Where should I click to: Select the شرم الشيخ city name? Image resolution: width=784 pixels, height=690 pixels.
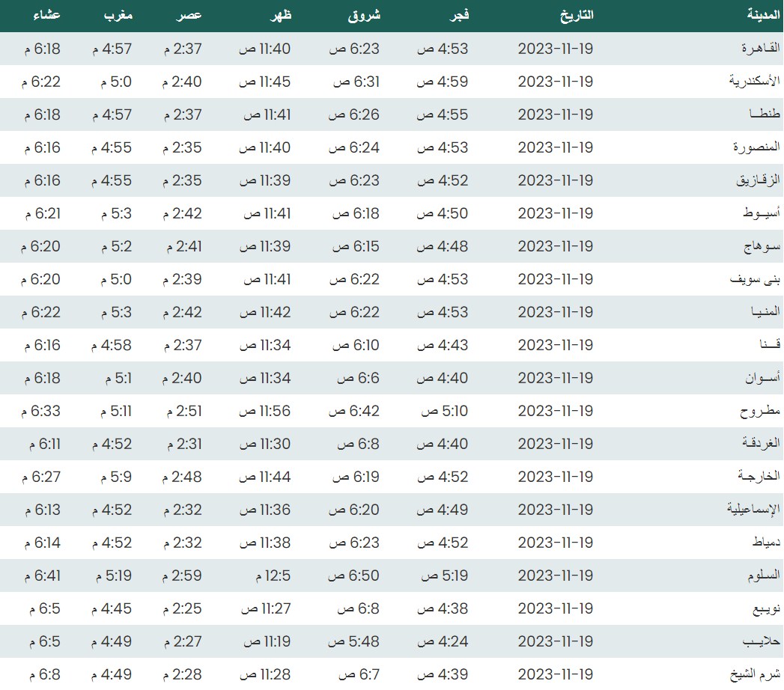[x=755, y=674]
